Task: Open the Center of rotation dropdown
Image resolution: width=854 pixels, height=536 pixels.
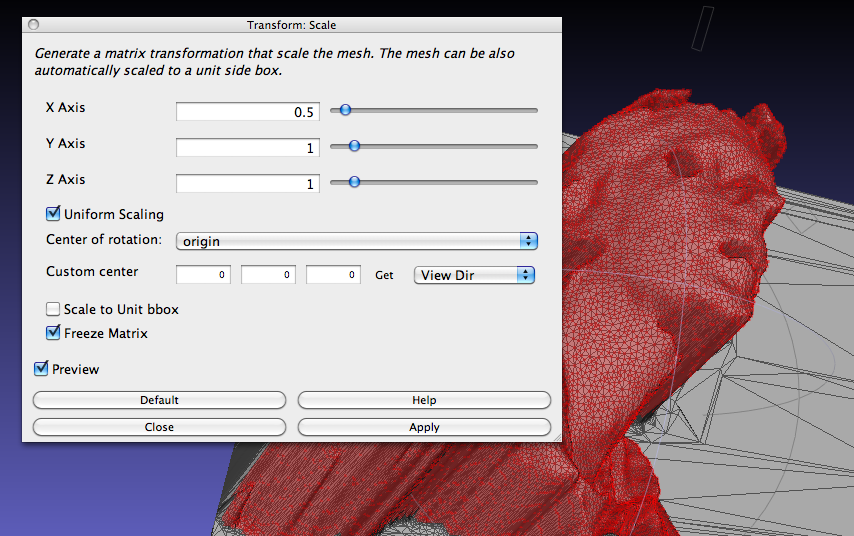Action: click(357, 241)
